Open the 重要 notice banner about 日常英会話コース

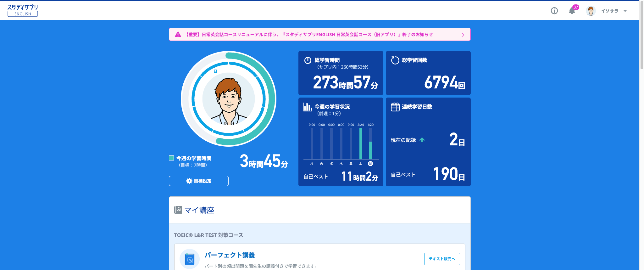point(319,34)
